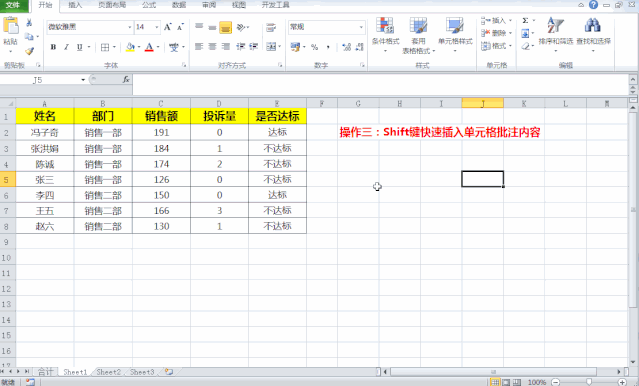Screen dimensions: 639x386
Task: Select the column J header
Action: (483, 104)
